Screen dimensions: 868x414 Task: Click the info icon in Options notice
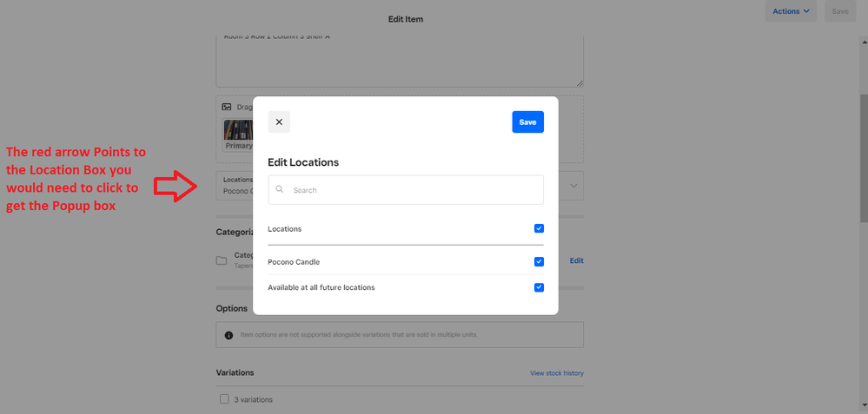[229, 335]
